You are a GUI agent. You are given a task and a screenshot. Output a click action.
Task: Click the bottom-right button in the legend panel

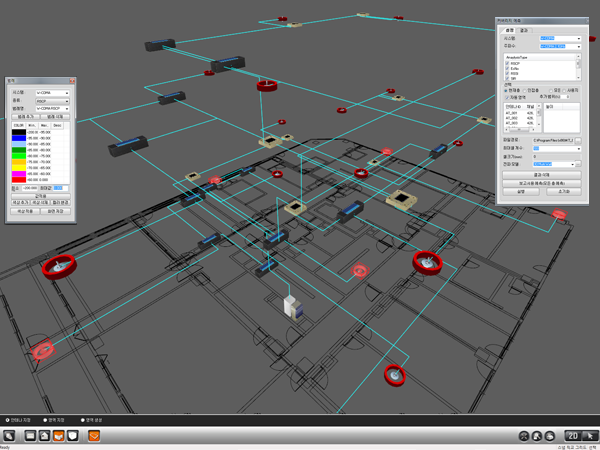point(55,211)
